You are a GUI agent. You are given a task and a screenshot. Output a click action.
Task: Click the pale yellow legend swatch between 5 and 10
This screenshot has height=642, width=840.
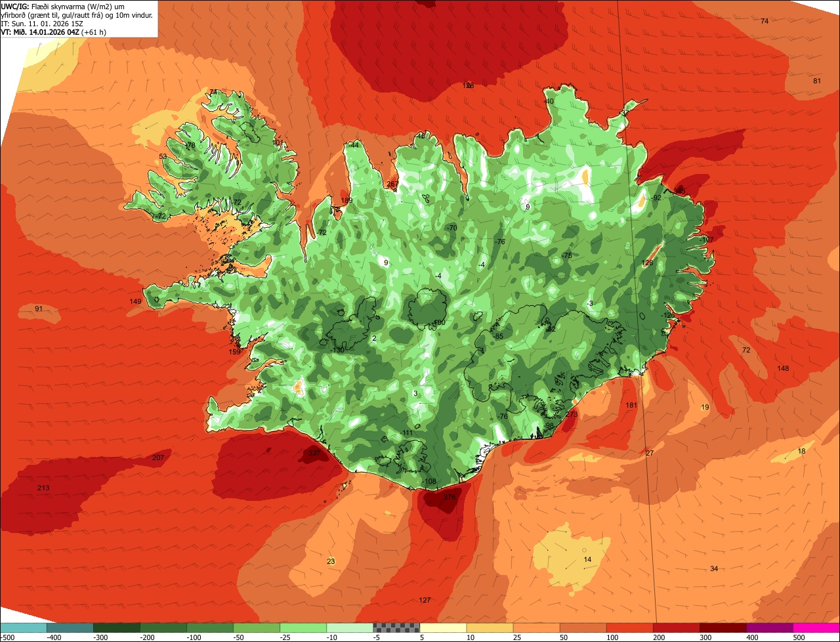(x=443, y=628)
